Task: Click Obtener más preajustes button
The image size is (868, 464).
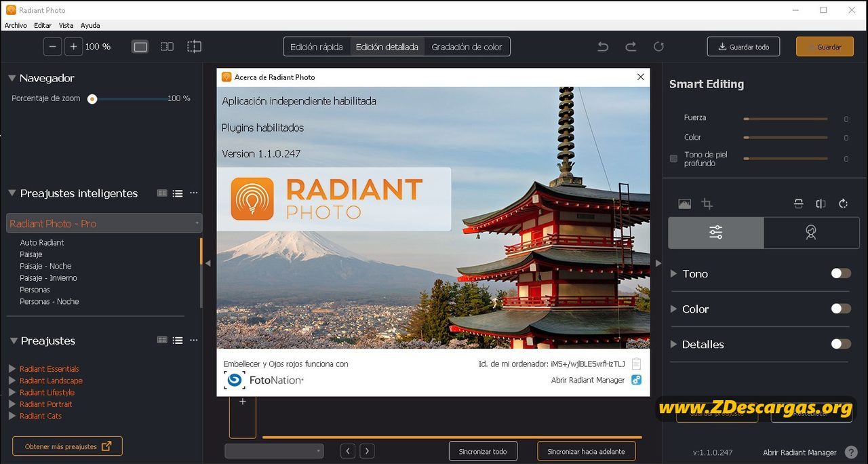Action: (67, 446)
